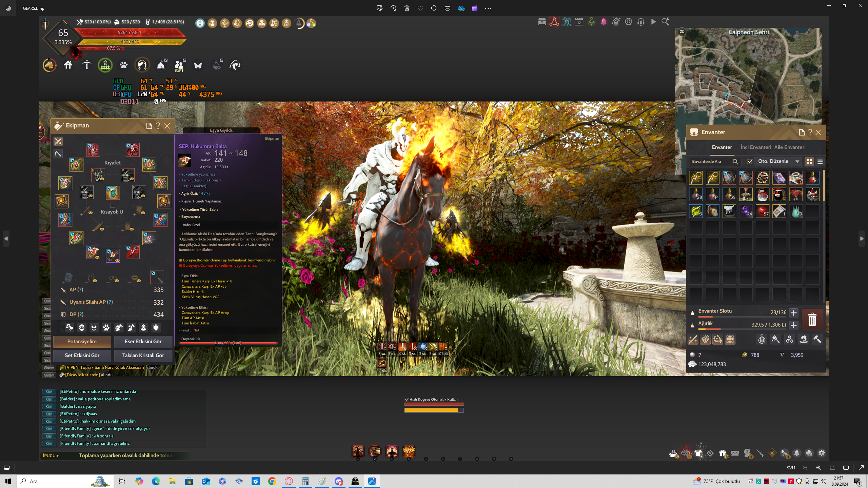Switch to the İnci Envanteri tab
This screenshot has height=488, width=868.
click(756, 147)
